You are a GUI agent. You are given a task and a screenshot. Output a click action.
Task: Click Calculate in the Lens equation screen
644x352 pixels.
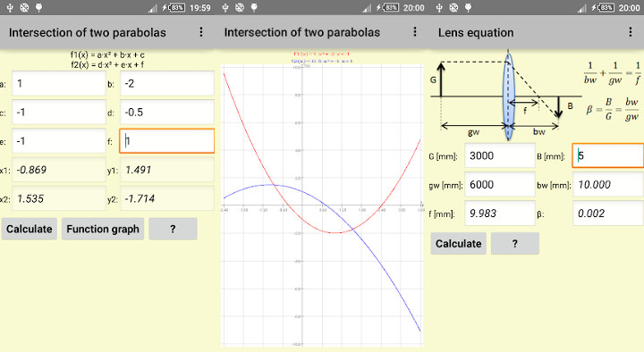(x=458, y=244)
